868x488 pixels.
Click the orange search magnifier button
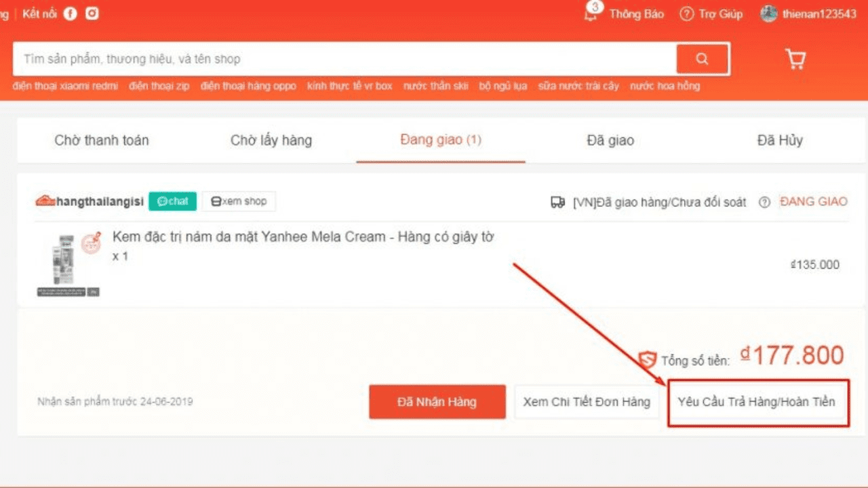pos(702,59)
